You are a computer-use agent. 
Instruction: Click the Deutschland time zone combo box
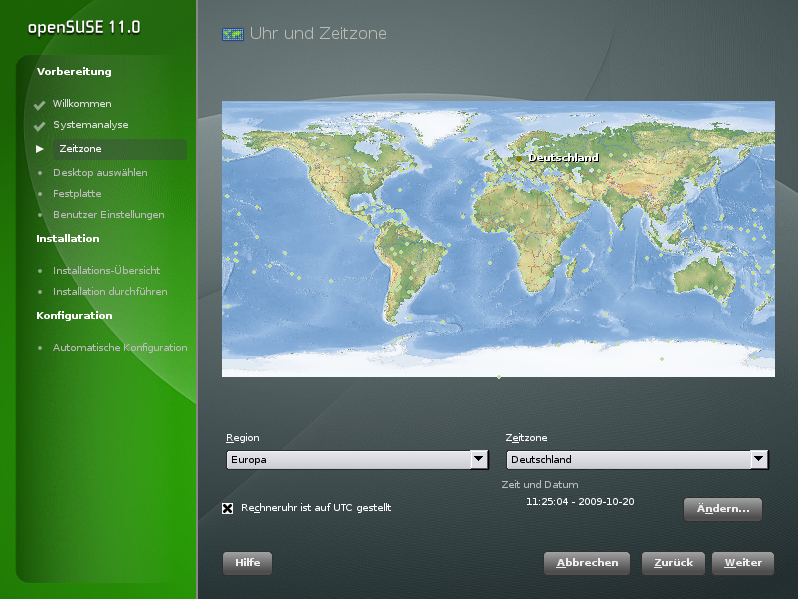(637, 460)
